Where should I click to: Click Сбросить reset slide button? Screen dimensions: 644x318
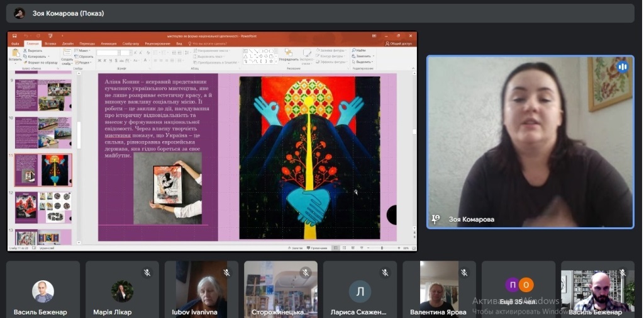coord(84,57)
